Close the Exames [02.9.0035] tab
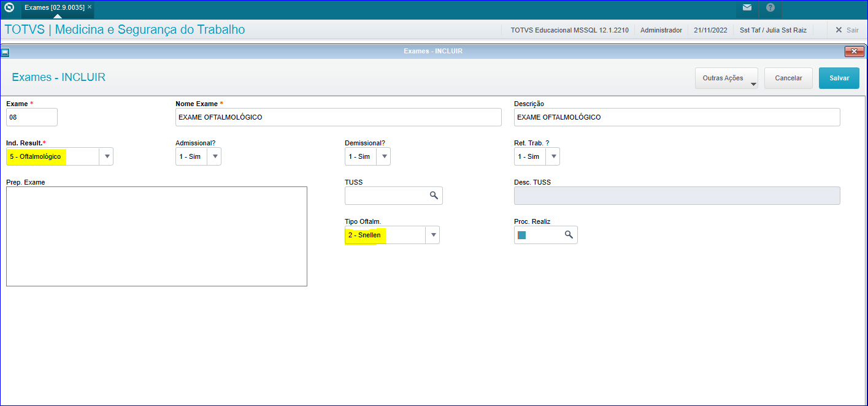 (90, 7)
